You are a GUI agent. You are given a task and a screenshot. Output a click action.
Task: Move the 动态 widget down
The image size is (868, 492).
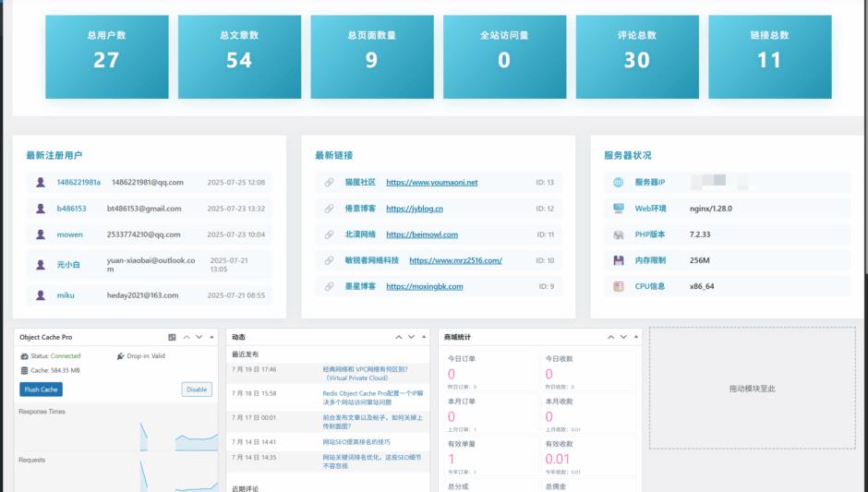[412, 338]
